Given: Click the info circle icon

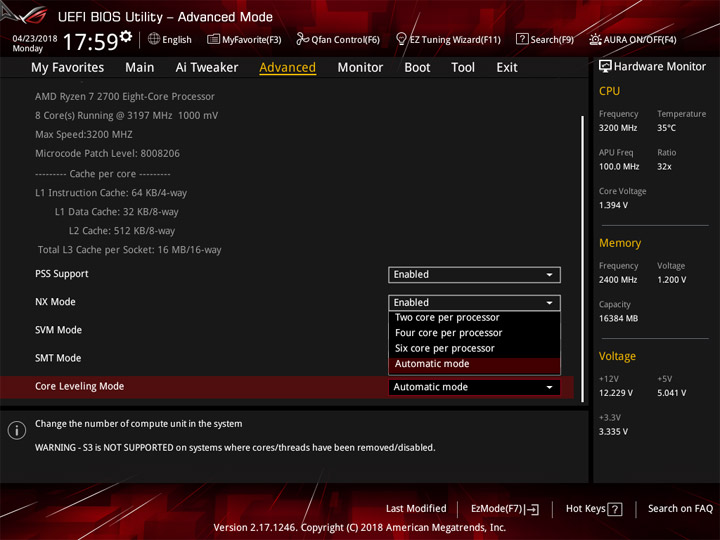Looking at the screenshot, I should 17,430.
